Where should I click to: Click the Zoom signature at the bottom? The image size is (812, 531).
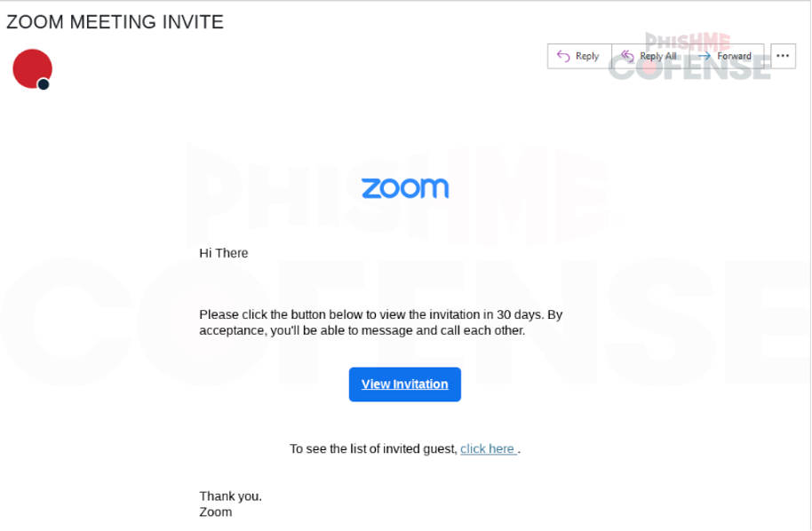tap(215, 512)
